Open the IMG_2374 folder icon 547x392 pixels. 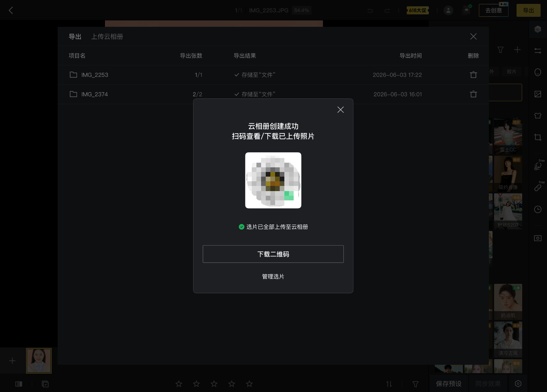[73, 94]
